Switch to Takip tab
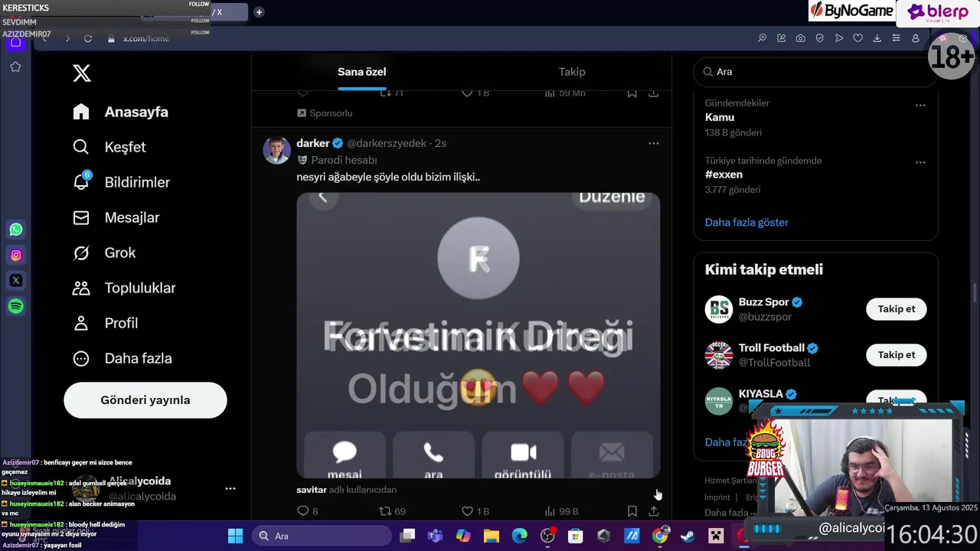Screen dimensions: 980x551 pos(572,72)
